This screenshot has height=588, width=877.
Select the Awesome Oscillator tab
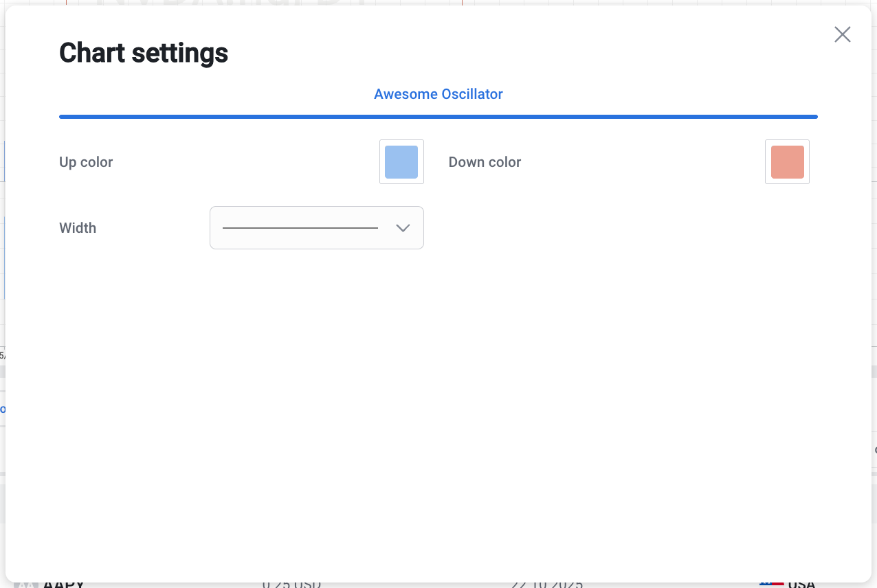438,94
